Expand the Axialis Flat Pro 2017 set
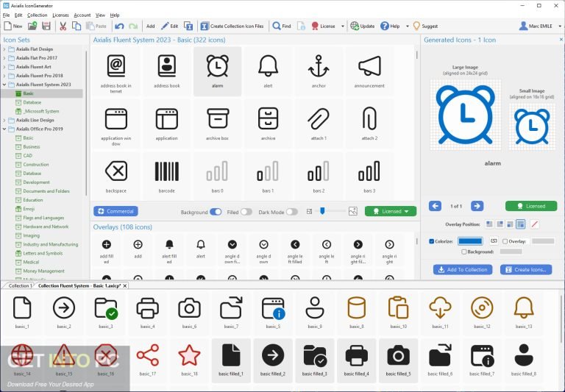Screen dimensions: 565x392 (x=4, y=58)
